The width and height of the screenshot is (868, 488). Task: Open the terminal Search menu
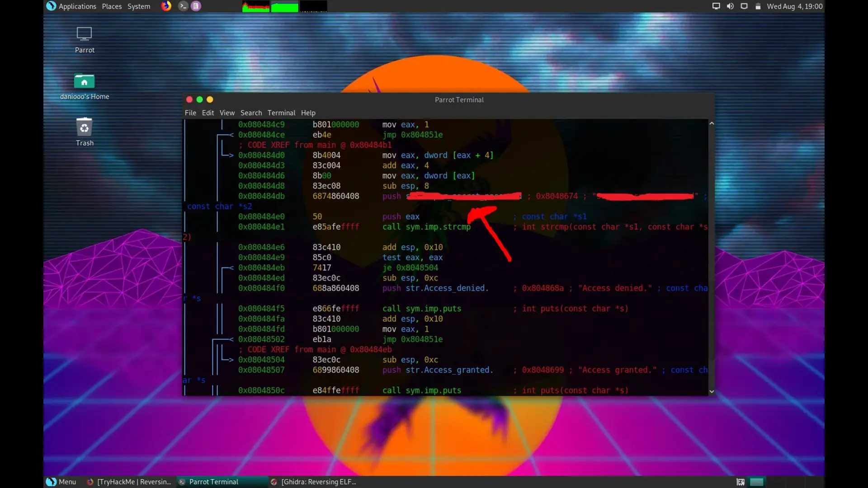tap(251, 113)
